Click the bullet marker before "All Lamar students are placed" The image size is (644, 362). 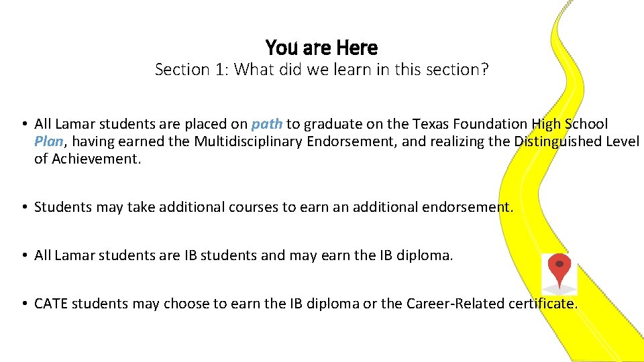[x=23, y=124]
